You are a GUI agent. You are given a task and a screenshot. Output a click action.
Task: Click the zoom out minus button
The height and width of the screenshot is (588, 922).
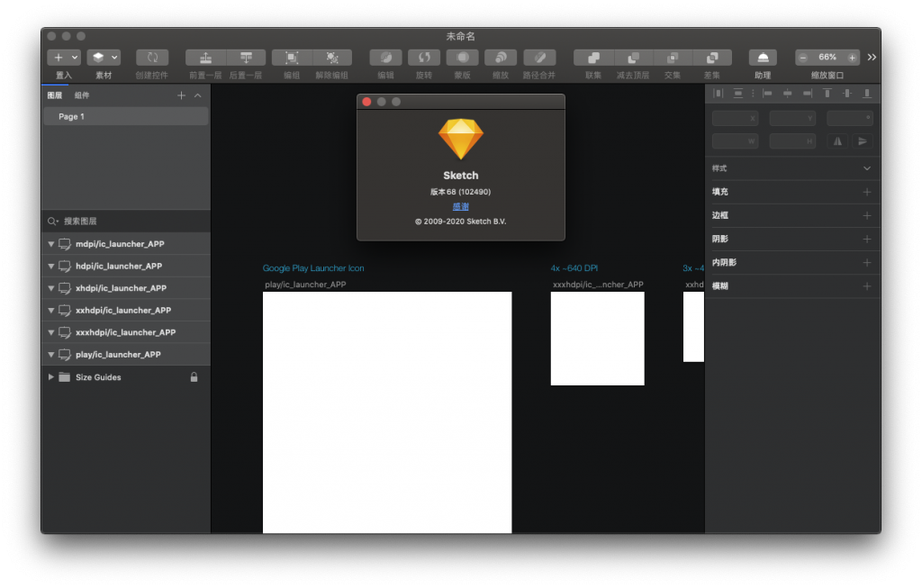click(x=802, y=58)
